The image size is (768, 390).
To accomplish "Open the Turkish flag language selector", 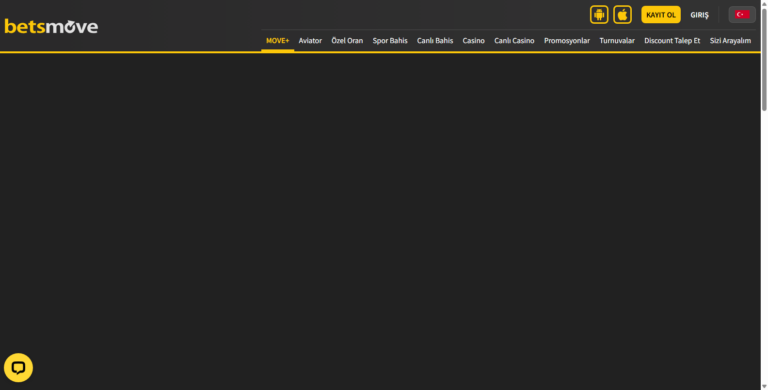I will click(x=742, y=15).
